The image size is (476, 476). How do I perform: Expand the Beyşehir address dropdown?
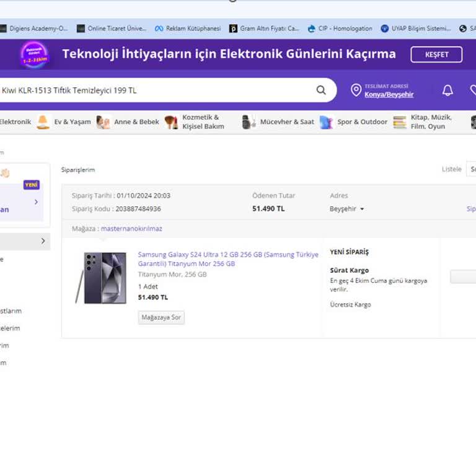click(346, 209)
